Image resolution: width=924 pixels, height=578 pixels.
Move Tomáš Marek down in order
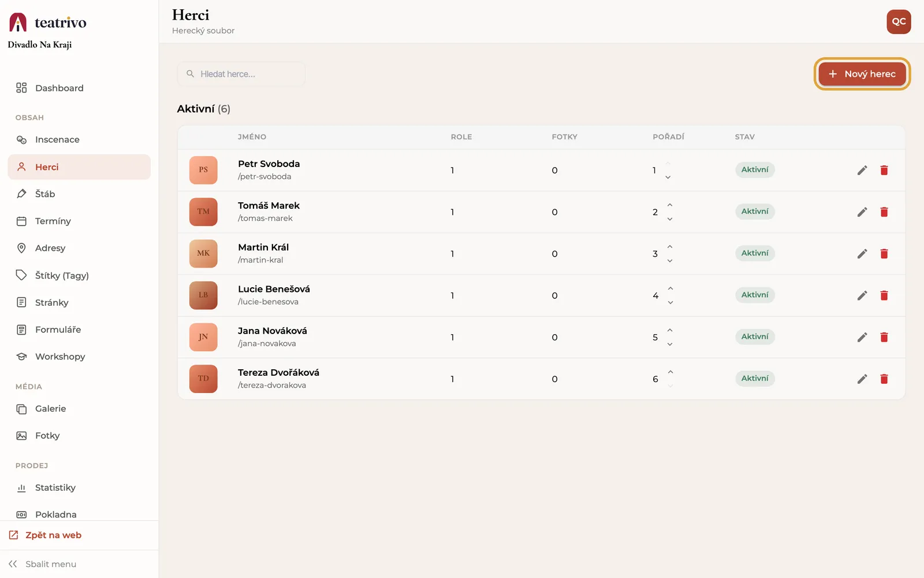(670, 219)
